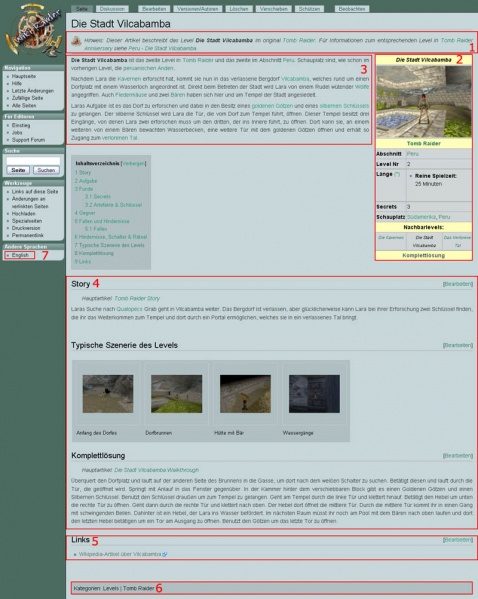The height and width of the screenshot is (599, 478).
Task: Open Peru - Die Stadt Vilcabamba hint link
Action: (162, 49)
